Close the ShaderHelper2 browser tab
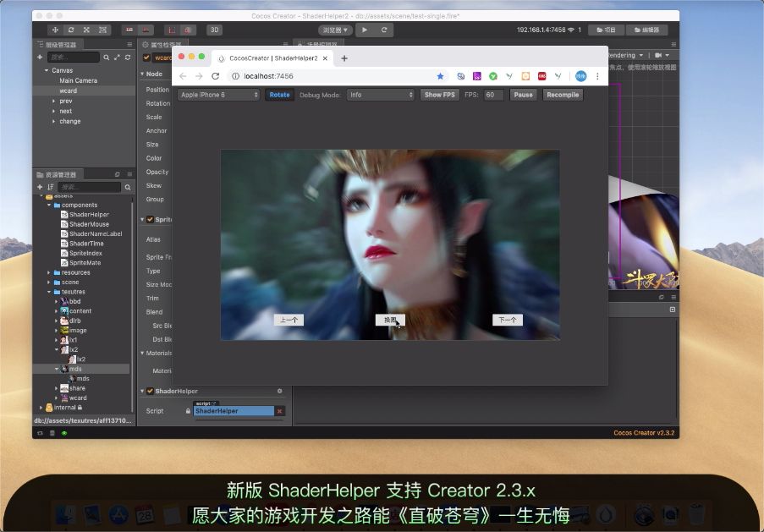Image resolution: width=764 pixels, height=532 pixels. click(325, 58)
